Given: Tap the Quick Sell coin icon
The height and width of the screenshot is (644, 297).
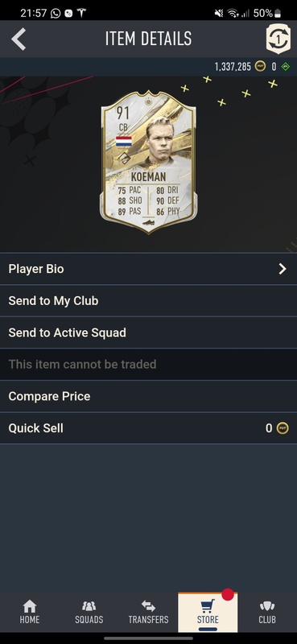Looking at the screenshot, I should pos(283,428).
